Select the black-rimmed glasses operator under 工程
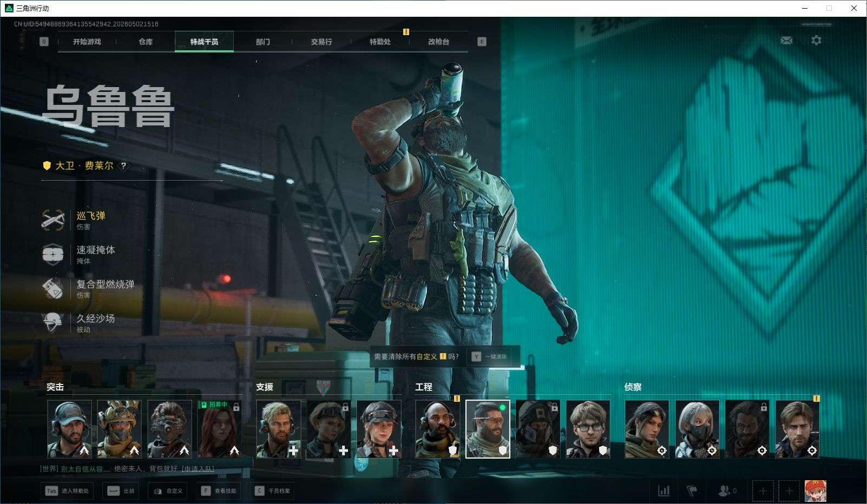 (588, 429)
